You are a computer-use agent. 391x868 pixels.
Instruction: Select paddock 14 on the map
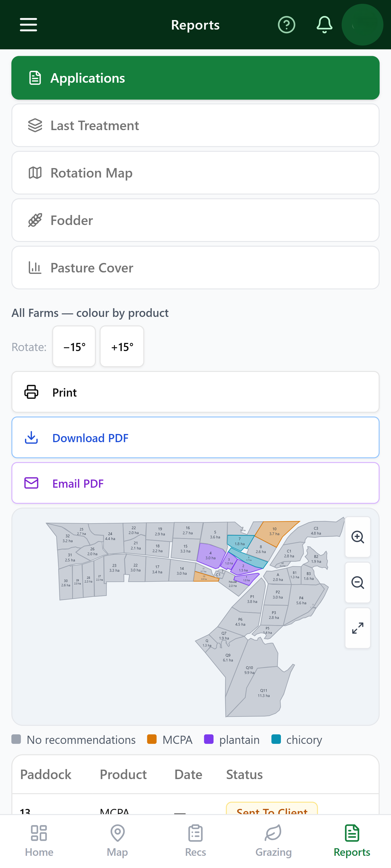[182, 571]
